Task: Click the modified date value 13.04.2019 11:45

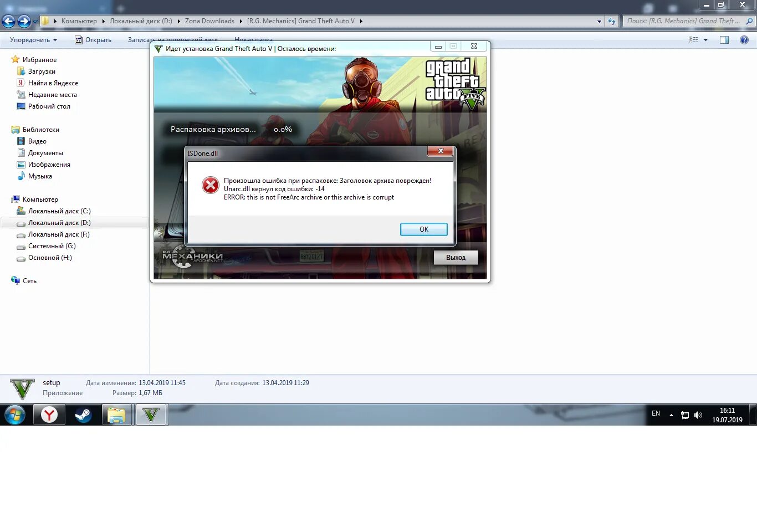Action: pyautogui.click(x=162, y=383)
